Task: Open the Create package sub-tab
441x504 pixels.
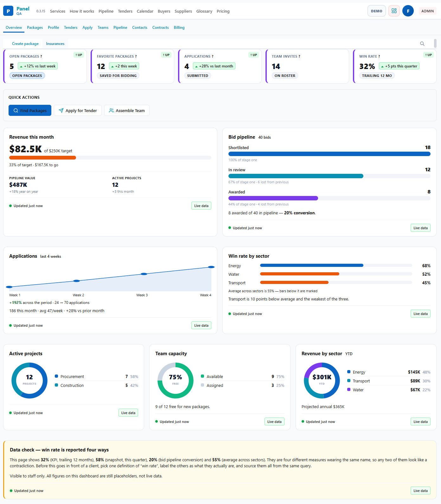Action: [25, 44]
